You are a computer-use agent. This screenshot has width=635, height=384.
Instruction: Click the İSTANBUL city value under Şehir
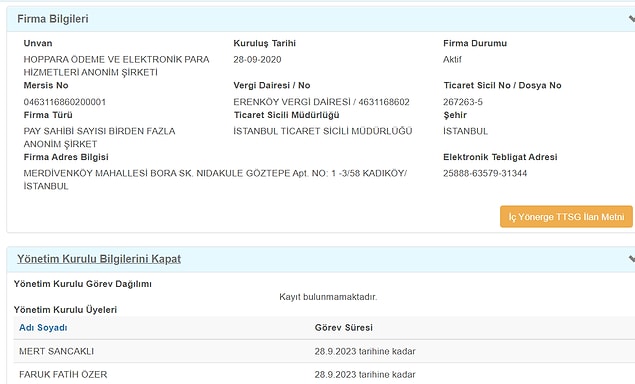pos(465,131)
